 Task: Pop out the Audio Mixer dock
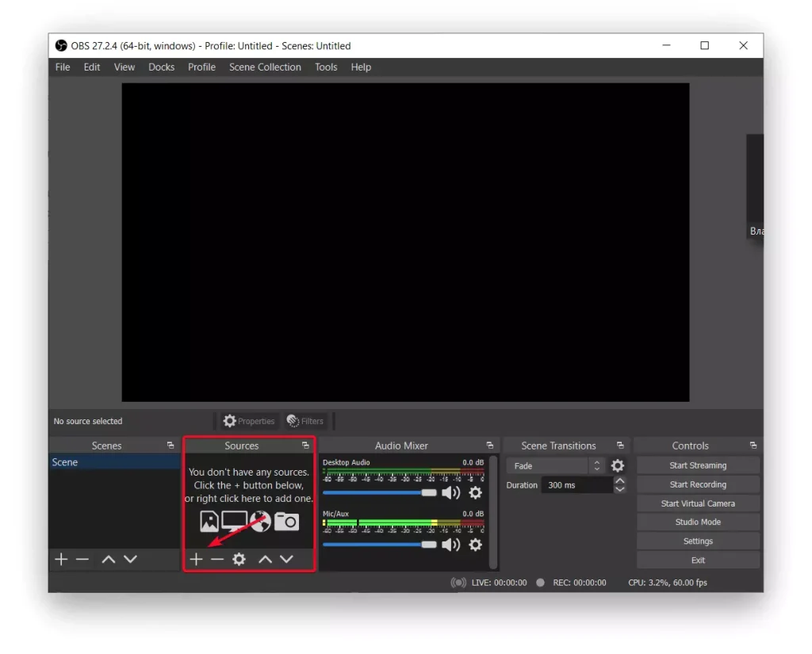[x=490, y=446]
